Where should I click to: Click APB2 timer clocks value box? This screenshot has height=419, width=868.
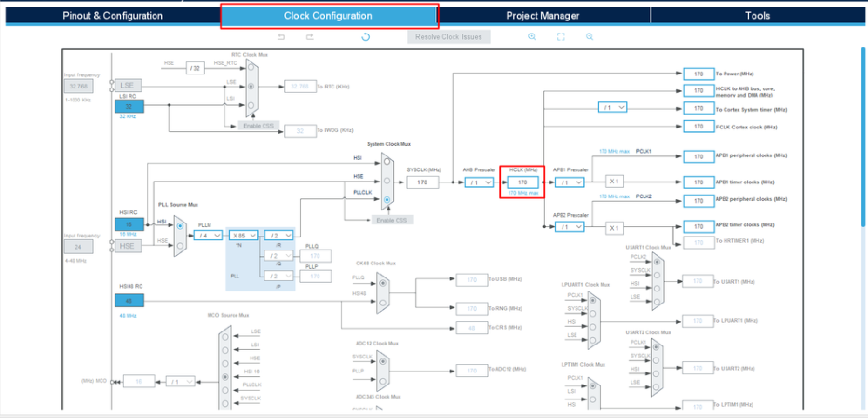(698, 226)
